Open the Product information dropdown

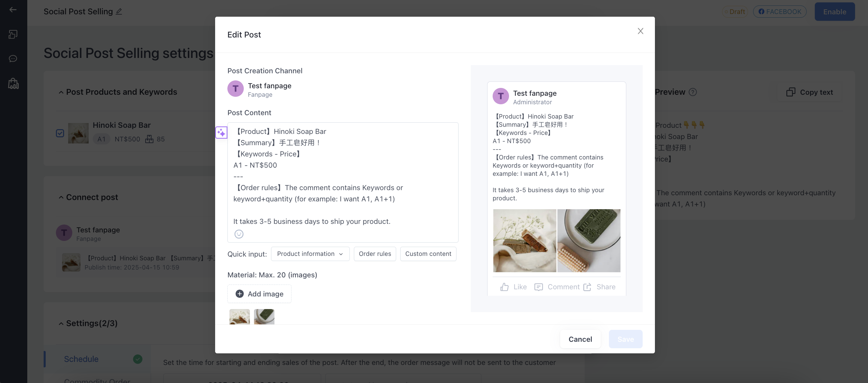click(310, 254)
